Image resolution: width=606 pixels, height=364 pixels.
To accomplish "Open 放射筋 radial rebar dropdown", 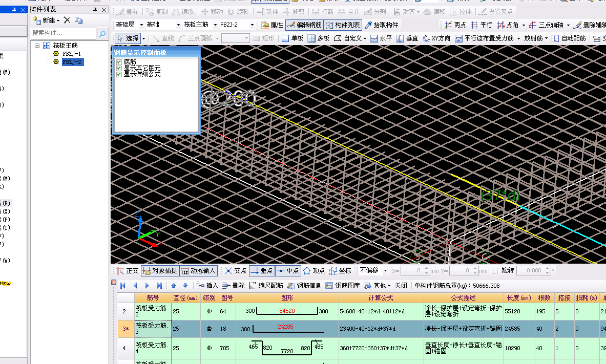I will [x=546, y=38].
